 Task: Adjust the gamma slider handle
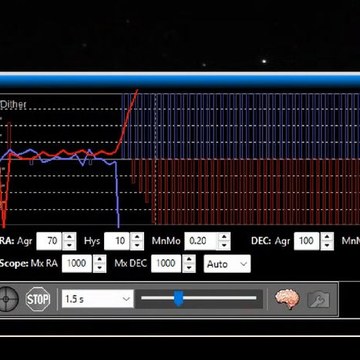click(x=179, y=298)
